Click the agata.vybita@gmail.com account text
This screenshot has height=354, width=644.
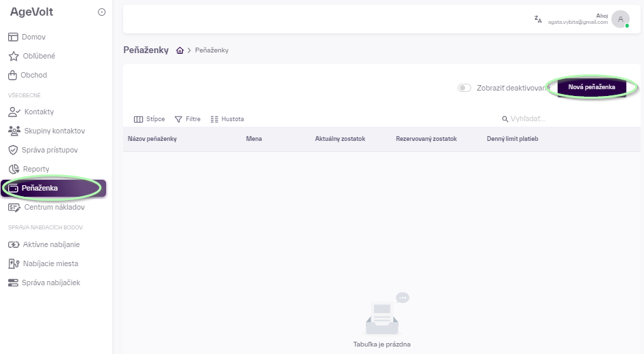pyautogui.click(x=578, y=22)
